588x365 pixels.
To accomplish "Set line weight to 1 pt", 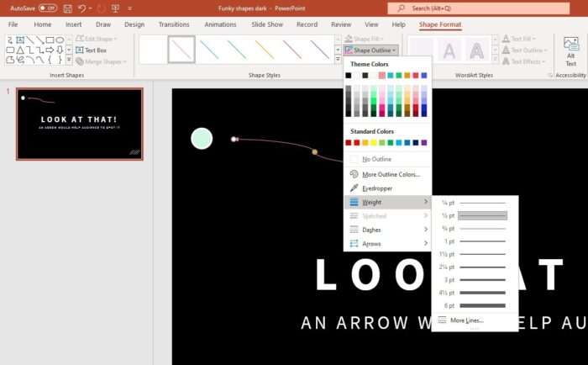I will 475,241.
